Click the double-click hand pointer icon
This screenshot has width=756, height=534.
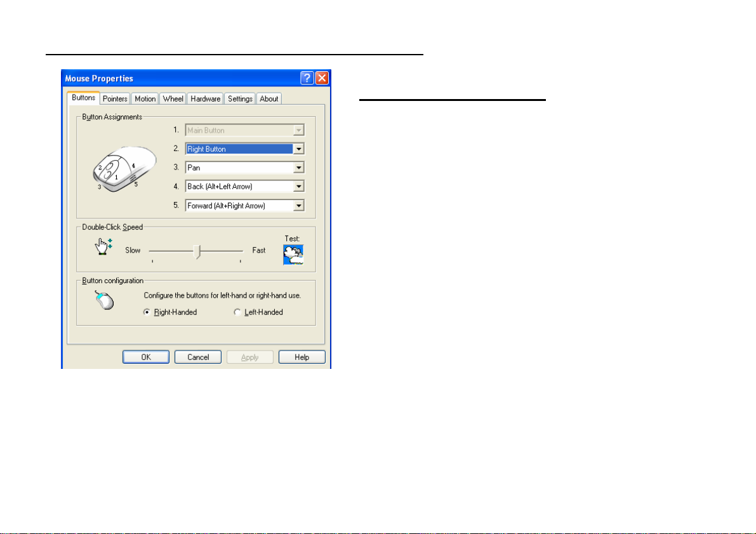pyautogui.click(x=103, y=246)
